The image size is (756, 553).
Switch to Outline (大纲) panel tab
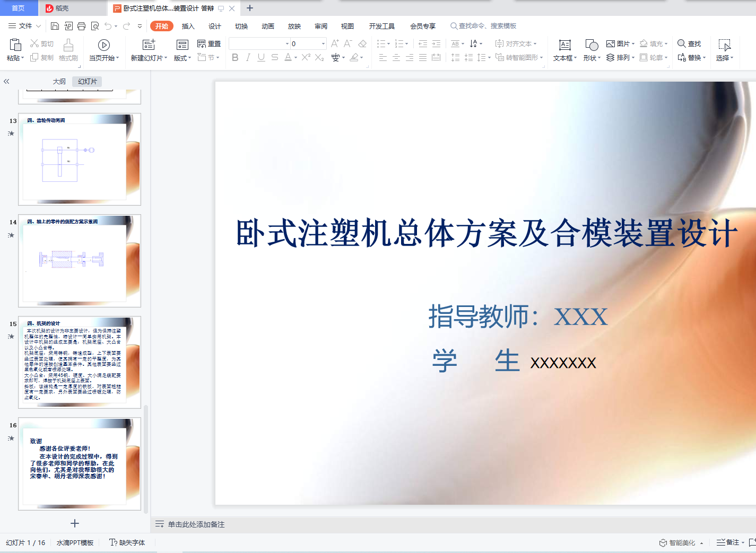(59, 82)
